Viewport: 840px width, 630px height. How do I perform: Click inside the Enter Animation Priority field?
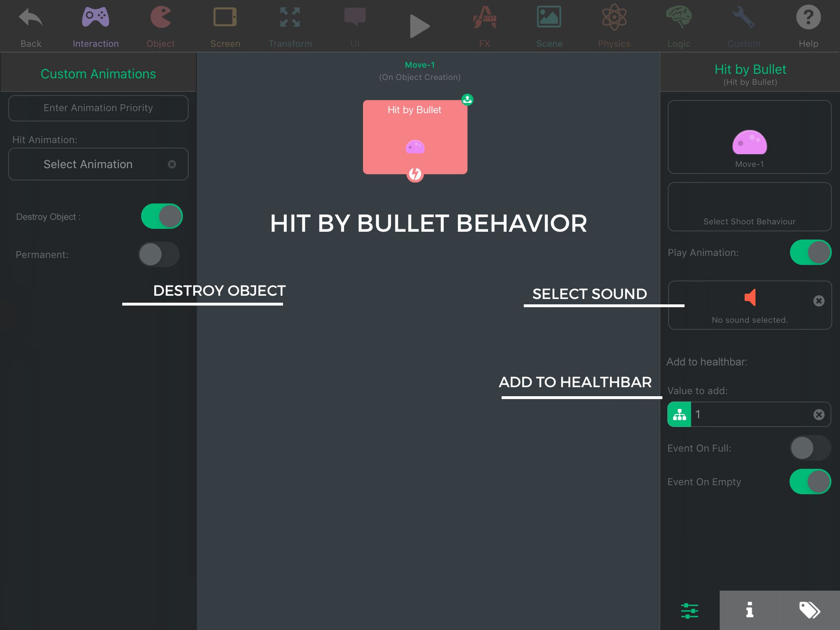click(x=98, y=108)
